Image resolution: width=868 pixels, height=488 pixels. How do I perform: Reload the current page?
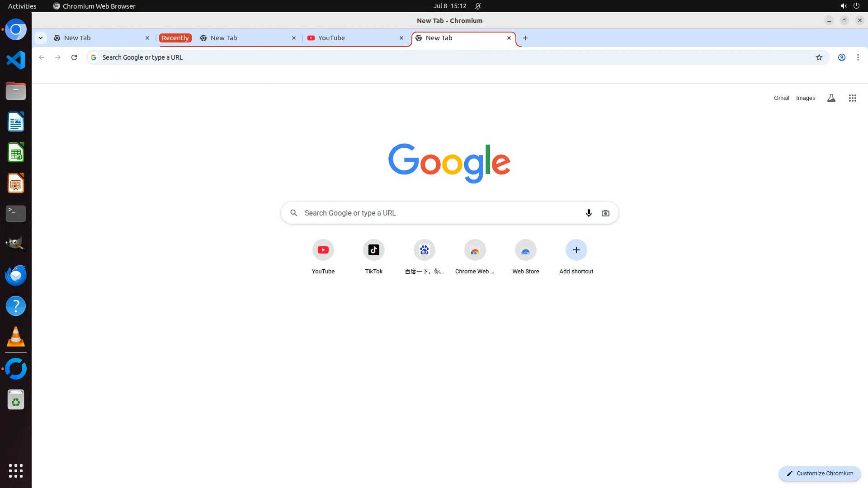coord(74,57)
